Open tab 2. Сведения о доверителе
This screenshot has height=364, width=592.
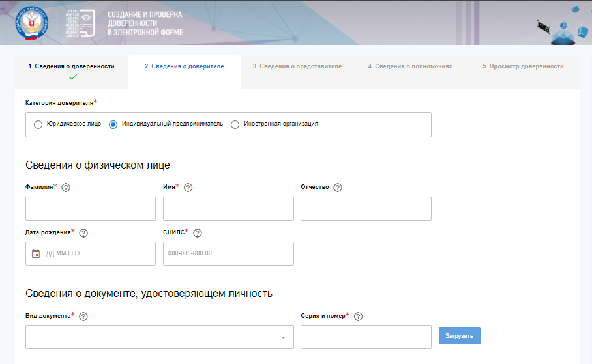point(185,72)
